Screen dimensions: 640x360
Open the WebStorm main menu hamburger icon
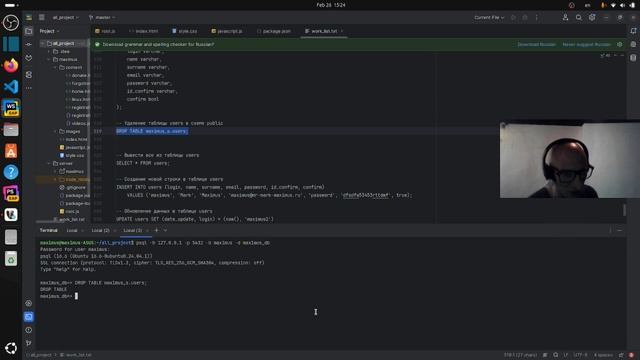(x=42, y=17)
